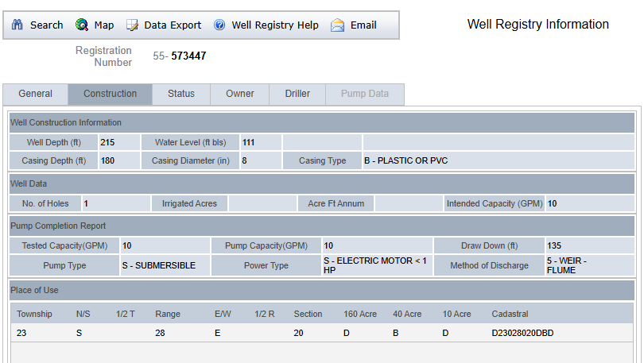The height and width of the screenshot is (363, 644).
Task: Click Township value 23
Action: (21, 333)
